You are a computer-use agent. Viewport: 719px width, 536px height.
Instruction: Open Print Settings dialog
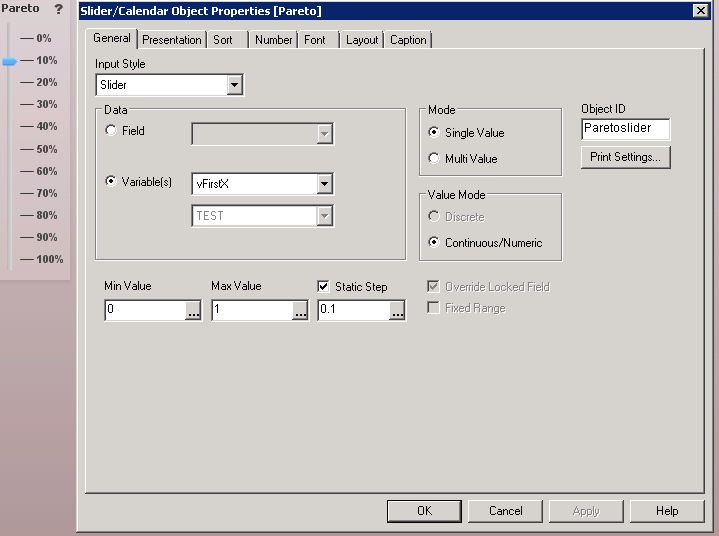coord(625,157)
